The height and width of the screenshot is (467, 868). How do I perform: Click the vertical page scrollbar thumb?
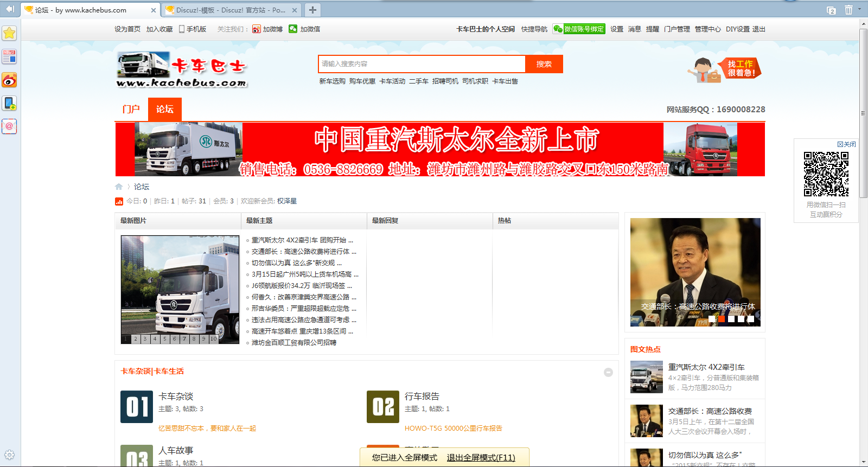(863, 113)
